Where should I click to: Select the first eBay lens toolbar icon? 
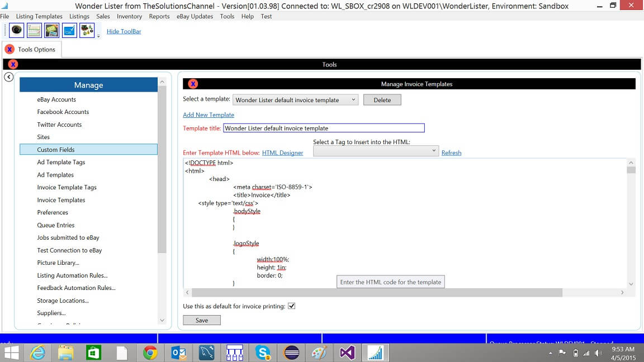(x=16, y=30)
